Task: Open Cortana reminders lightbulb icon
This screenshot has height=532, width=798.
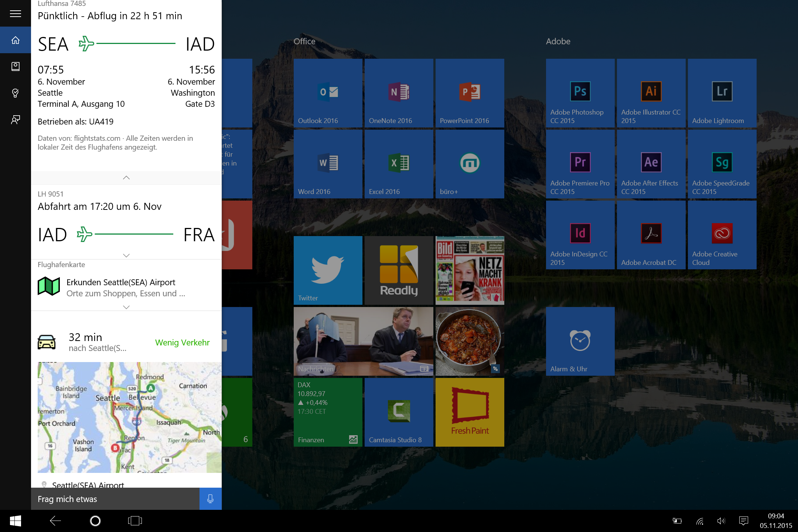Action: (x=15, y=93)
